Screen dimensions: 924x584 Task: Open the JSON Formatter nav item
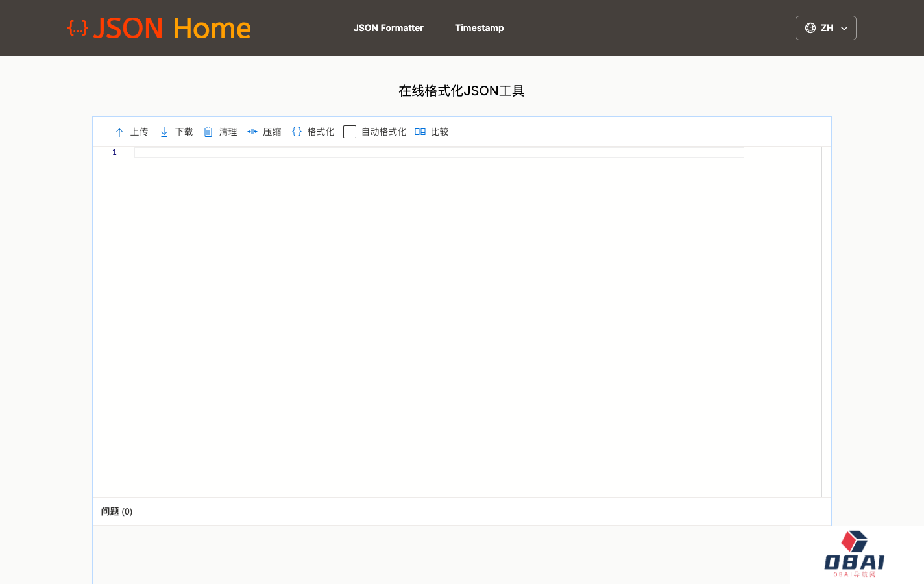pos(388,28)
